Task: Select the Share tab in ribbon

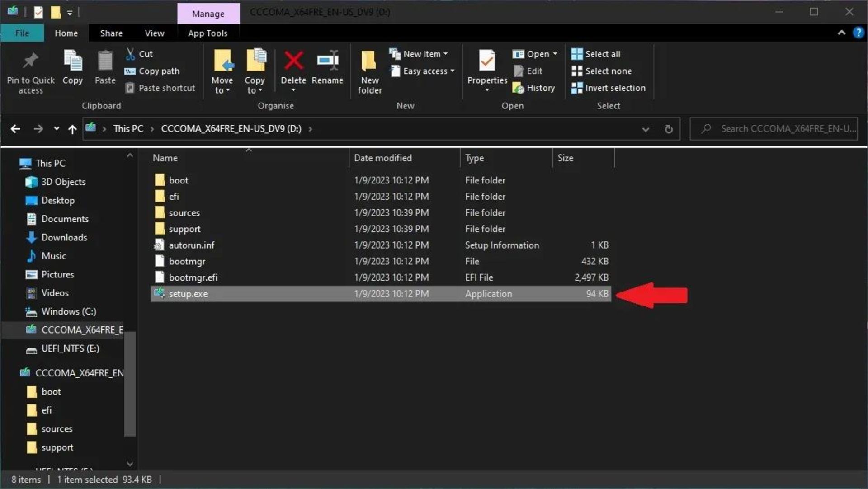Action: (111, 33)
